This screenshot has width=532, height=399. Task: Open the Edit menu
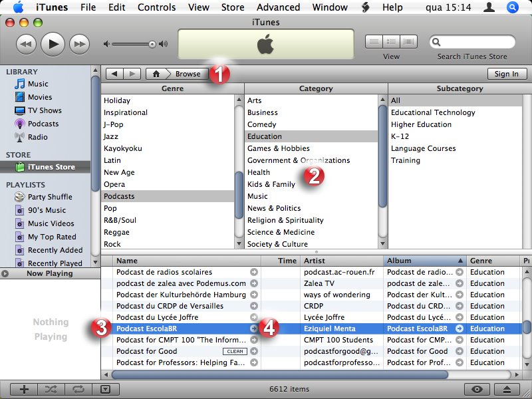click(117, 7)
